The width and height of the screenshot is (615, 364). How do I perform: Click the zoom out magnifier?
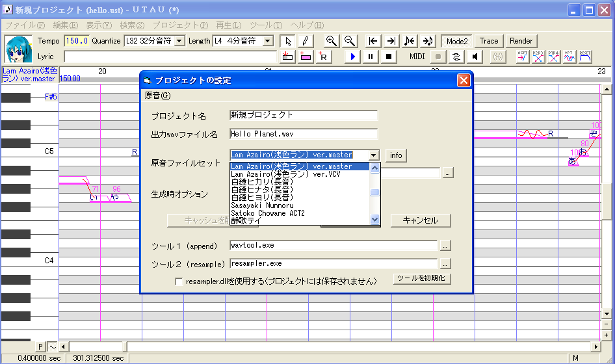[350, 41]
